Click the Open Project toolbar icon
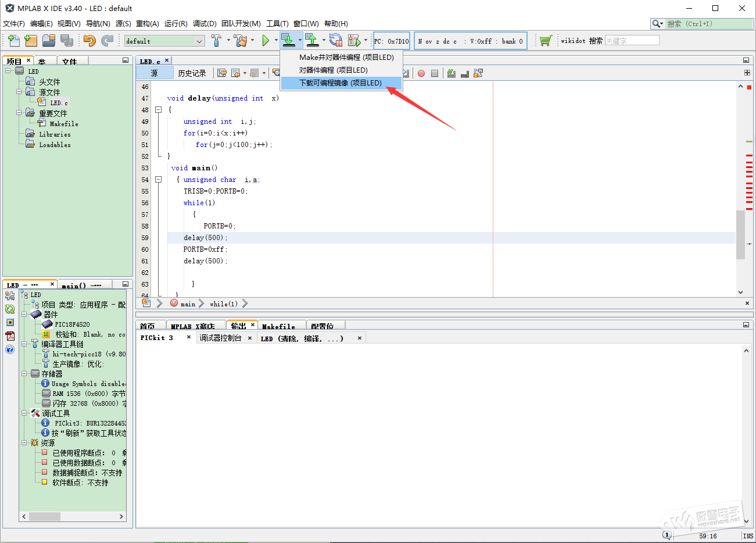This screenshot has width=756, height=543. point(49,41)
